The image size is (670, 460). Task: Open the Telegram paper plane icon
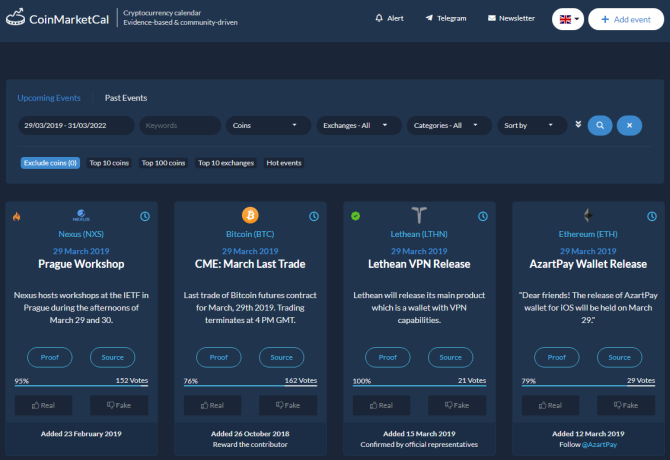[x=429, y=18]
